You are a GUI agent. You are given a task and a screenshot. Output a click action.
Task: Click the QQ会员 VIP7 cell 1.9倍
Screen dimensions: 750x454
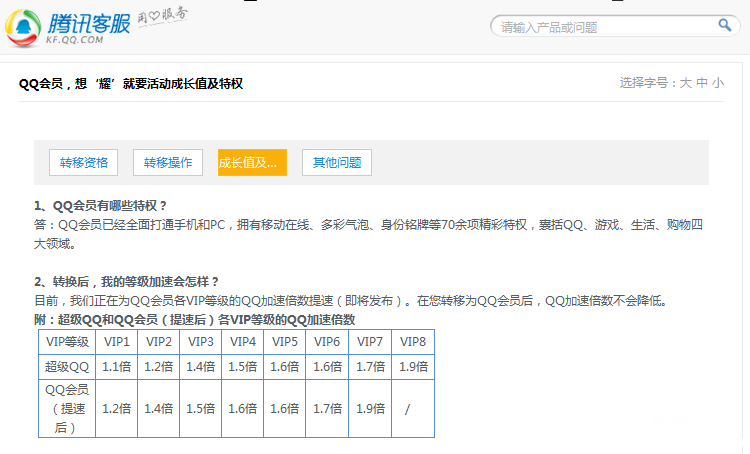370,409
